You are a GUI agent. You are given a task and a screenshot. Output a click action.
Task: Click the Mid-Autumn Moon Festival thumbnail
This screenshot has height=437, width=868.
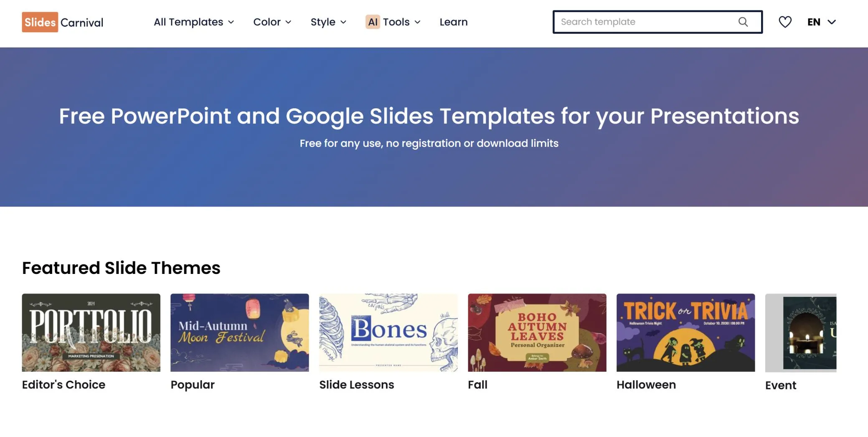pos(240,332)
